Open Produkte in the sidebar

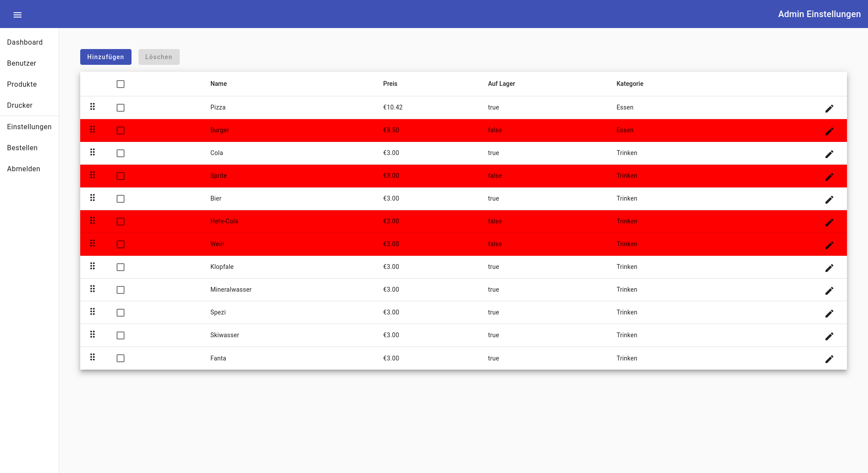pos(22,84)
